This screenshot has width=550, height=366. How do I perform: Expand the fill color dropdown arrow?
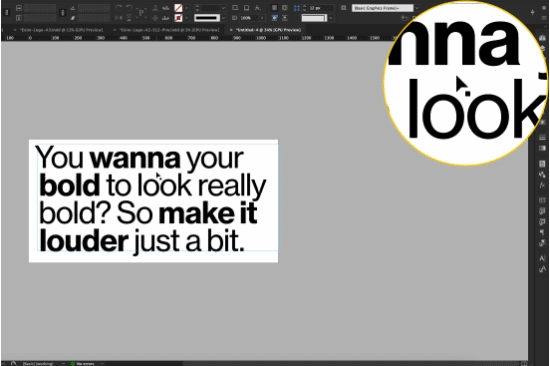pyautogui.click(x=187, y=8)
